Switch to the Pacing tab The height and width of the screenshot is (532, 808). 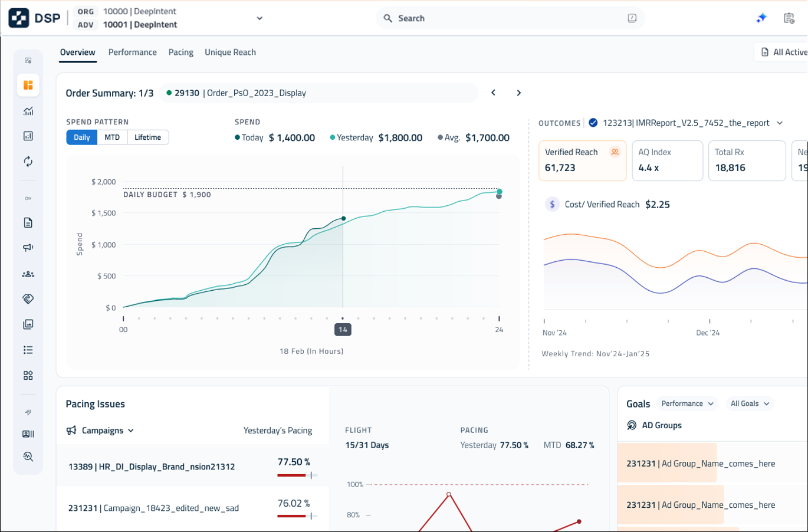pyautogui.click(x=181, y=52)
